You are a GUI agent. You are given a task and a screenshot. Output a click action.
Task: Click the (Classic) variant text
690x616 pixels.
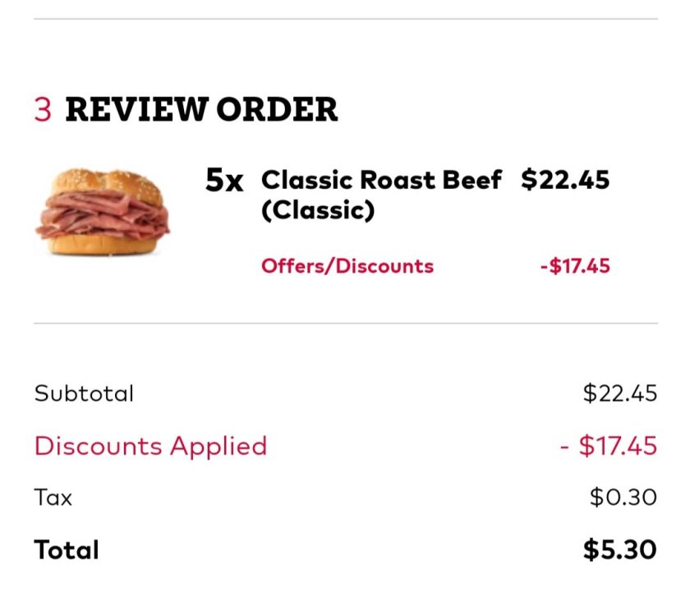(318, 211)
